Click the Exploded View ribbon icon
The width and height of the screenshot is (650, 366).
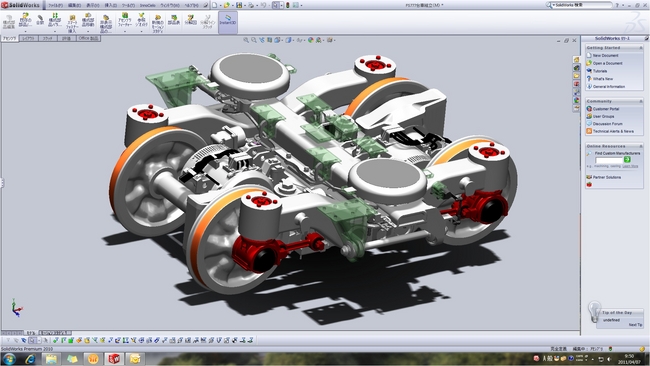tap(190, 20)
